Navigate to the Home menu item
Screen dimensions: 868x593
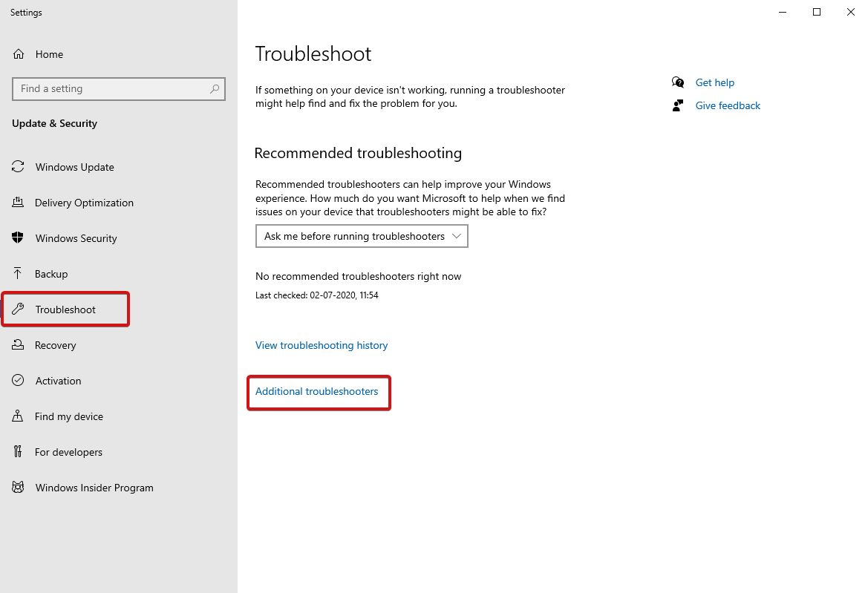pyautogui.click(x=49, y=54)
